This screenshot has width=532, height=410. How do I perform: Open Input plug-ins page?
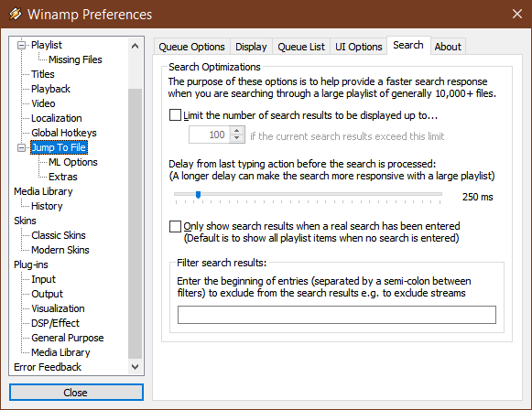pos(43,279)
